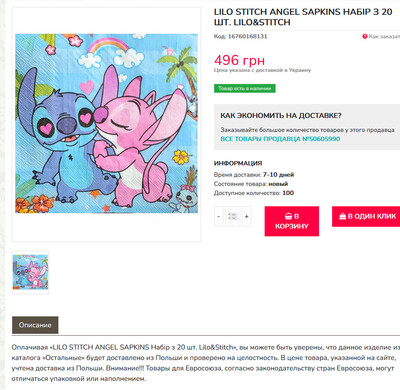Enlarge the main Stitch and Angel product image
Screen dimensions: 400x390
[106, 123]
